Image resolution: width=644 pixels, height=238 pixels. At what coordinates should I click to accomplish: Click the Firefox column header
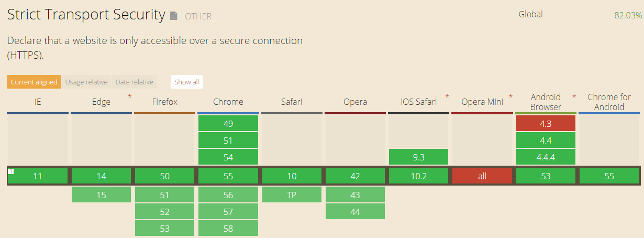(164, 102)
